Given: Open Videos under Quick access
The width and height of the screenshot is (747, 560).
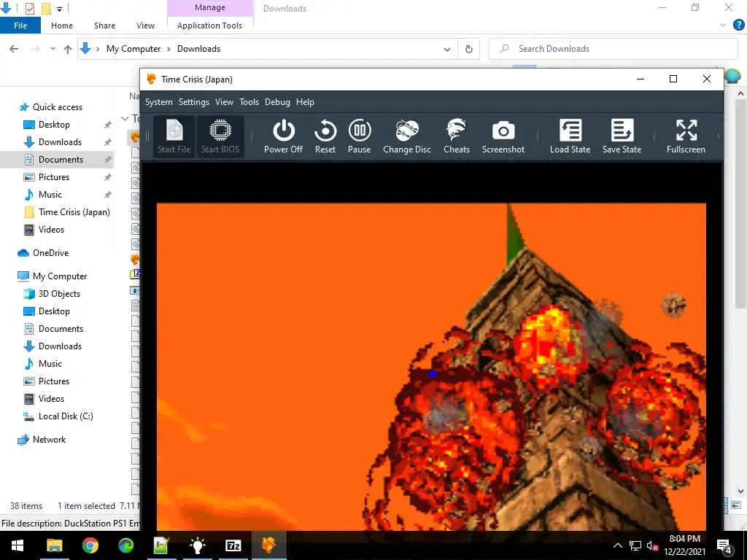Looking at the screenshot, I should tap(51, 230).
